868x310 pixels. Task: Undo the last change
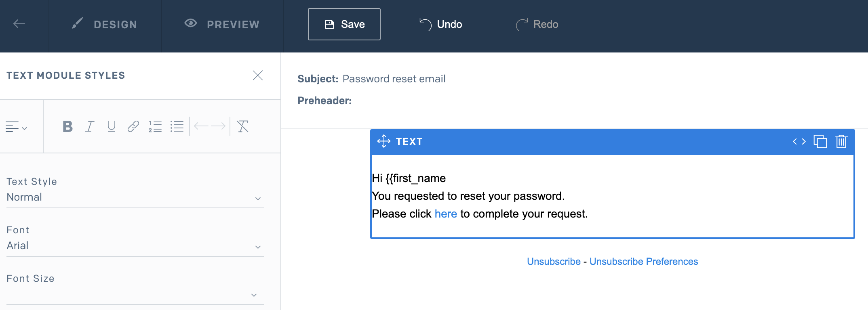click(x=441, y=24)
